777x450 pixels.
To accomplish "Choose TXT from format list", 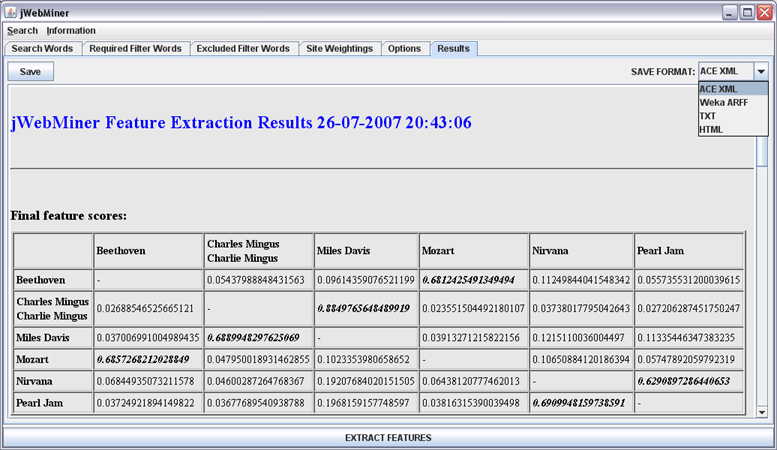I will pyautogui.click(x=733, y=116).
